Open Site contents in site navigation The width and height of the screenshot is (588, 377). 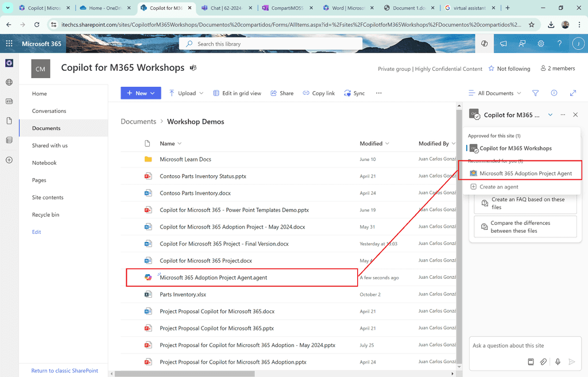[48, 197]
